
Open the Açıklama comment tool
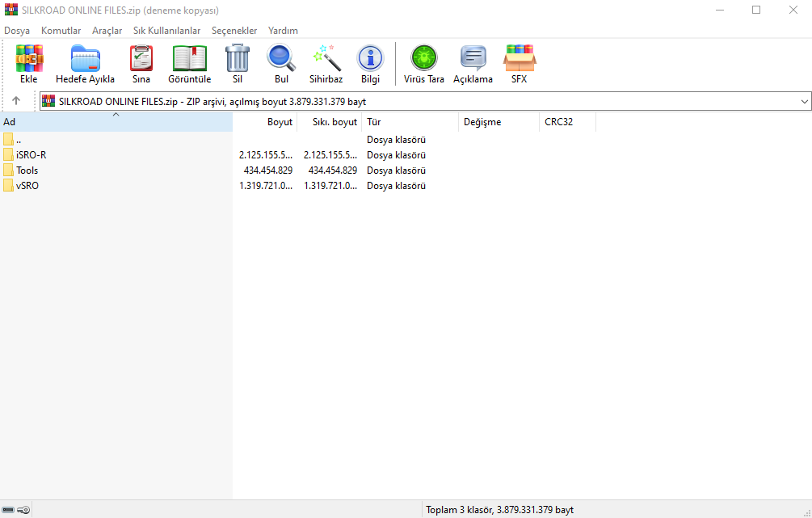[473, 64]
